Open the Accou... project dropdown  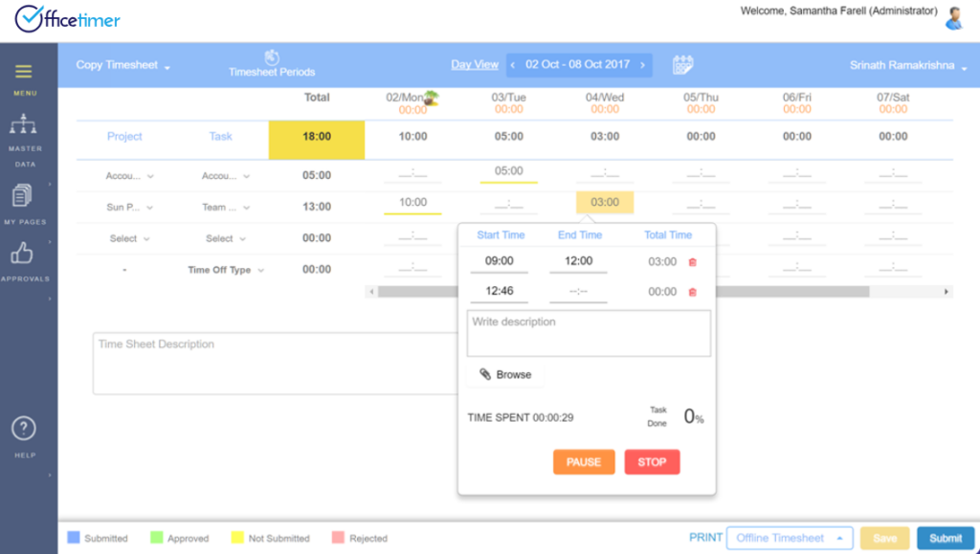(129, 176)
